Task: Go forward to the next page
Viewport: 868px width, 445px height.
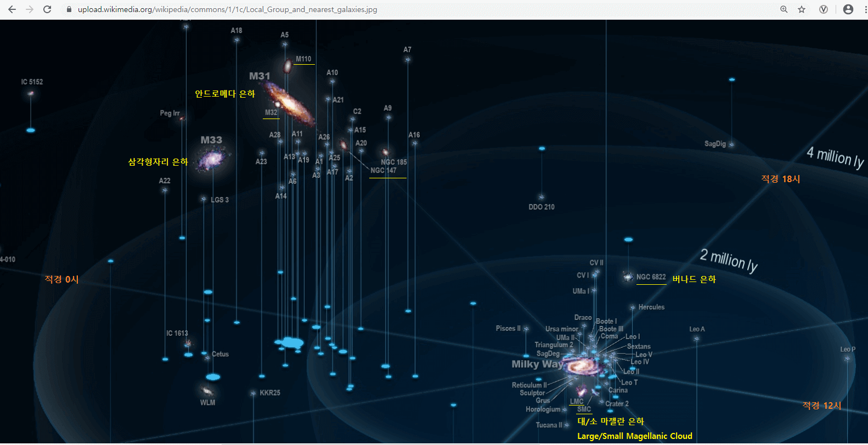Action: tap(30, 9)
